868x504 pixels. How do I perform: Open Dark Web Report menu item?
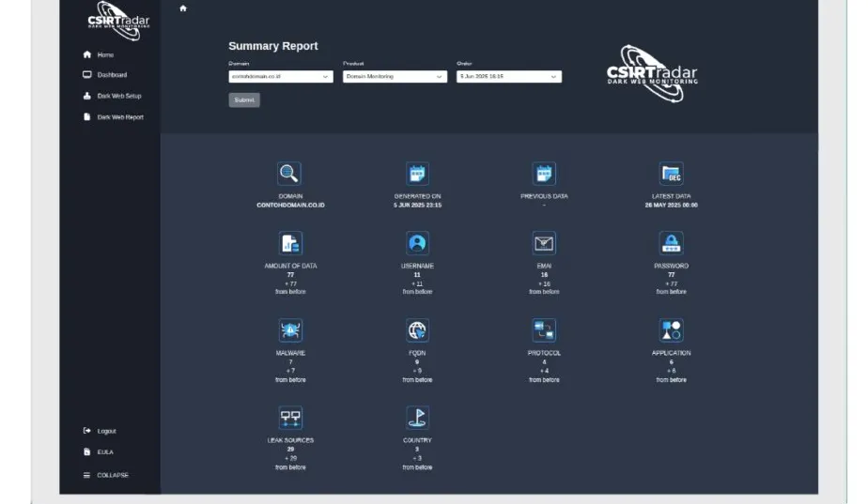[119, 117]
